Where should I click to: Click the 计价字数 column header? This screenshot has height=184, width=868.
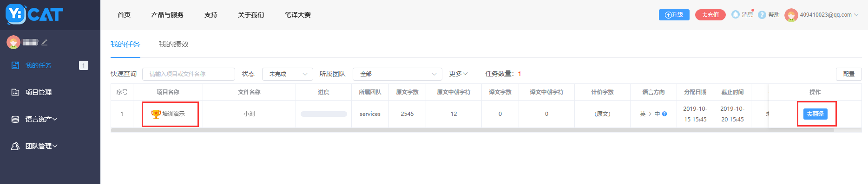tap(603, 92)
